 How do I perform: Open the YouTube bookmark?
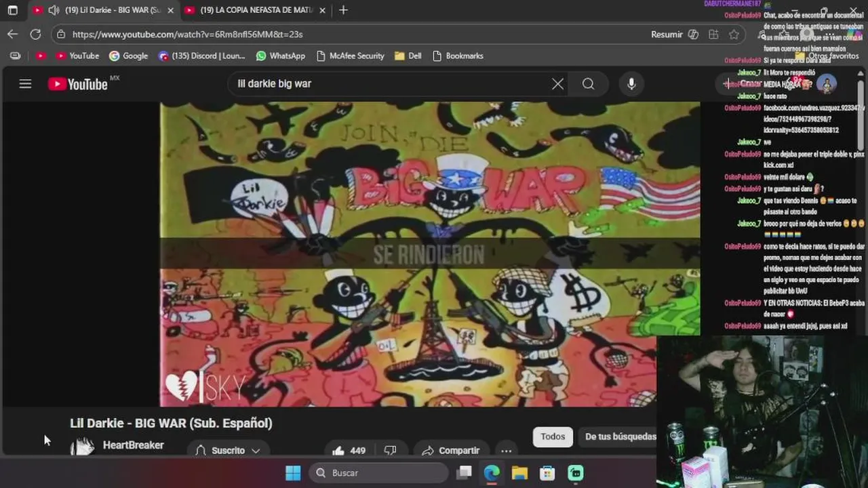pyautogui.click(x=77, y=56)
